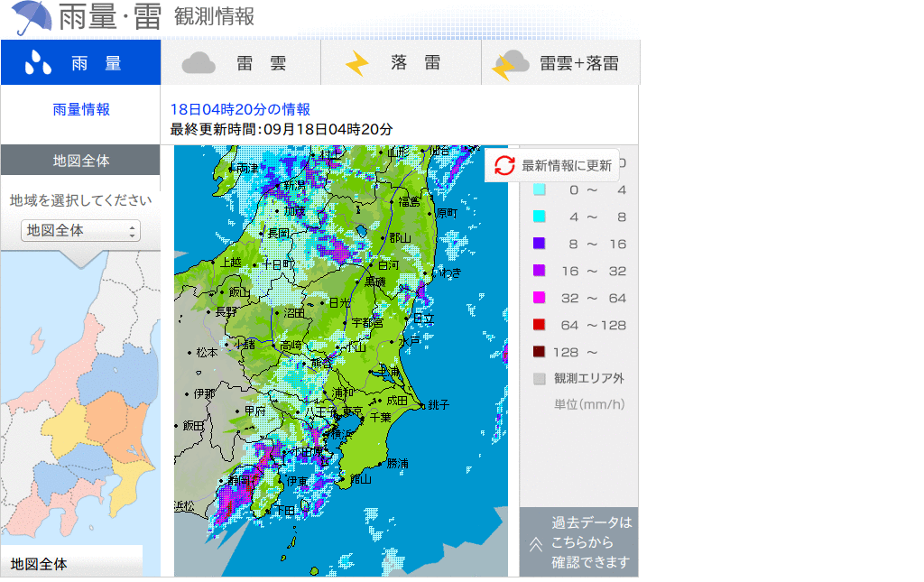Click the umbrella logo icon
Image resolution: width=924 pixels, height=582 pixels.
click(32, 17)
